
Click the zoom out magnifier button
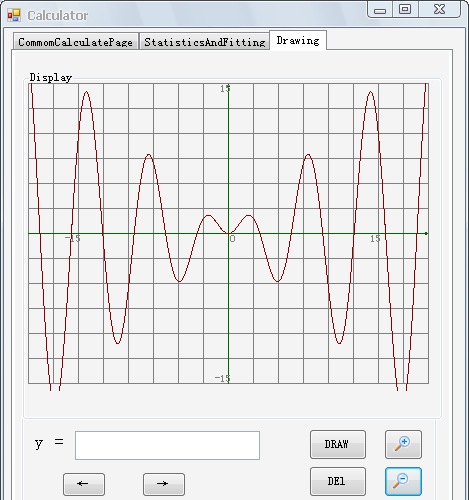(x=403, y=481)
